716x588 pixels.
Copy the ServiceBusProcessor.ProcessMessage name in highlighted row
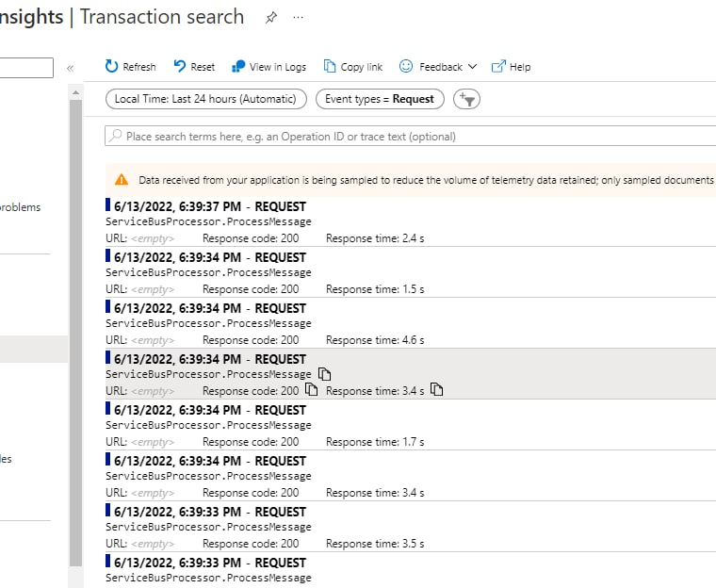click(325, 374)
